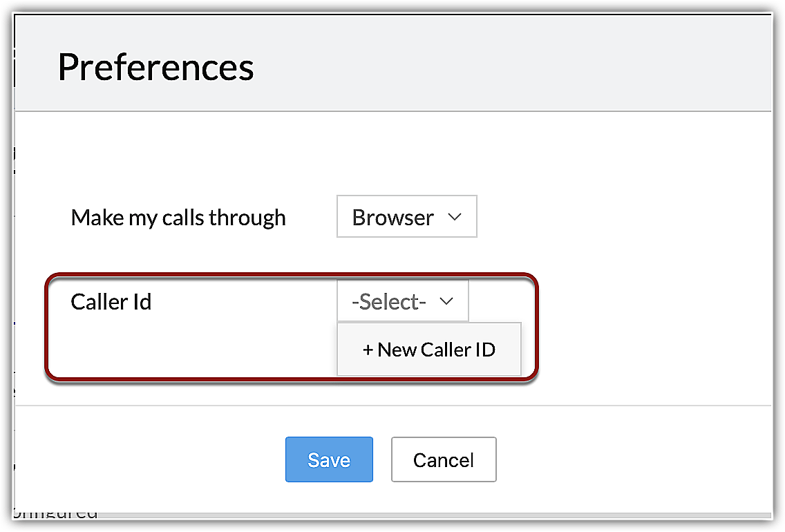Save the preferences

coord(329,459)
